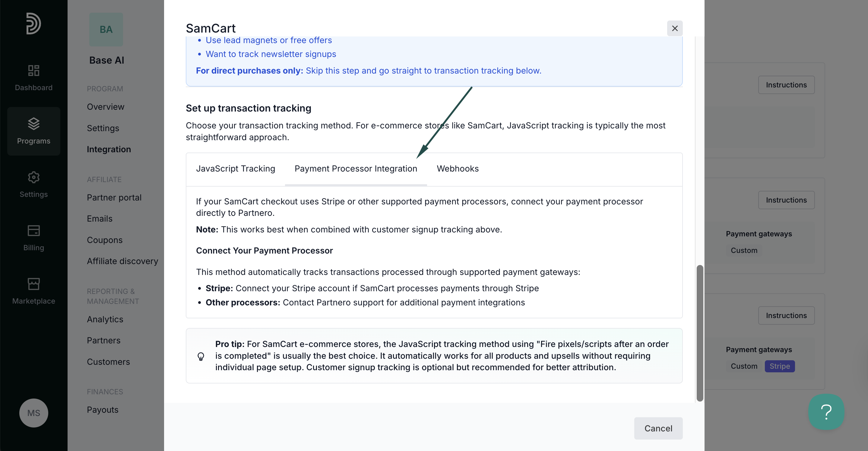
Task: Close the SamCart dialog with X
Action: coord(675,28)
